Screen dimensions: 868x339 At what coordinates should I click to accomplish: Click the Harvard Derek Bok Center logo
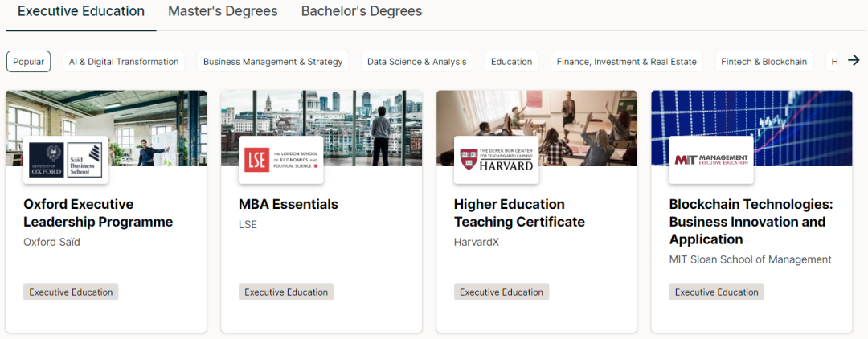(496, 159)
